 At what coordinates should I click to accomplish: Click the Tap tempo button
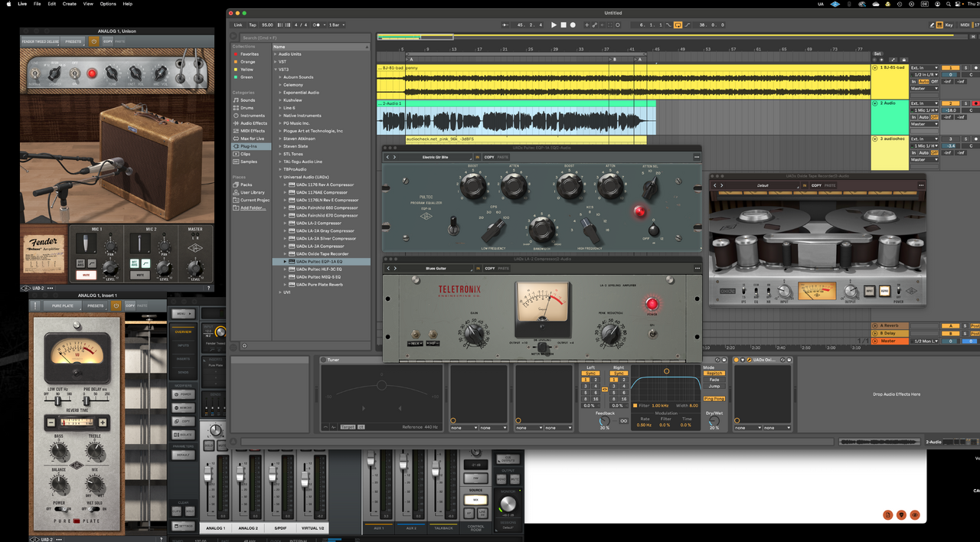pos(253,24)
